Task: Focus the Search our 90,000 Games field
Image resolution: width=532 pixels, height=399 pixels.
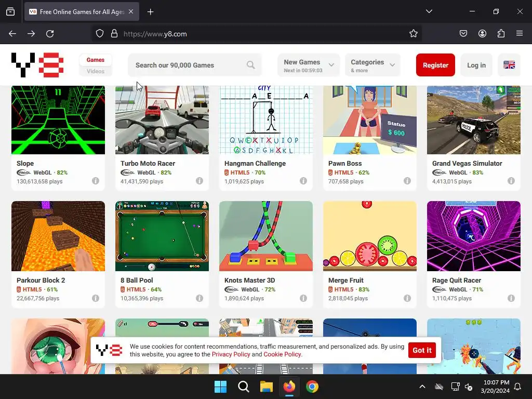Action: click(x=195, y=65)
